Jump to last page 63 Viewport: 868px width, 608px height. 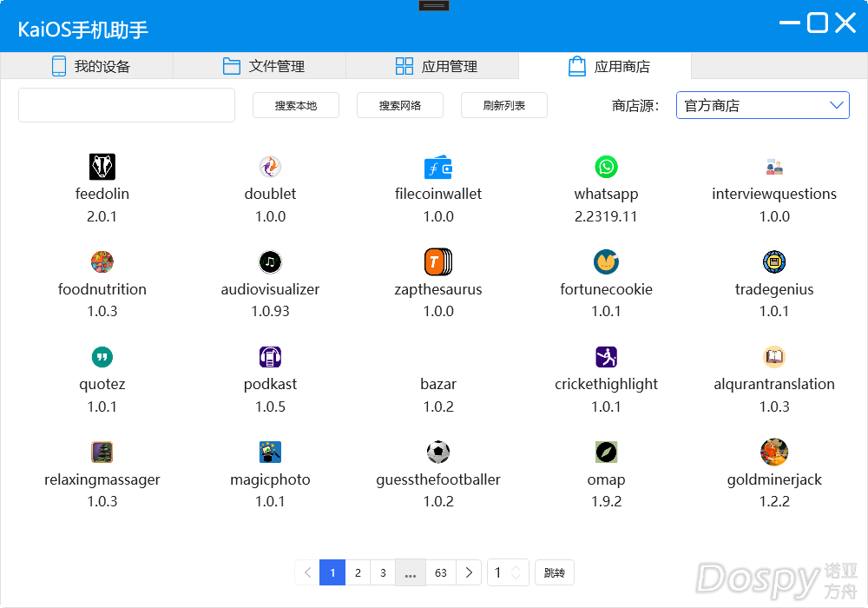[x=441, y=572]
